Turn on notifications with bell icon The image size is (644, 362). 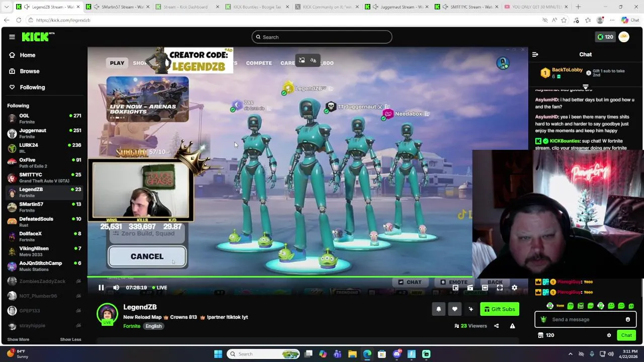[438, 309]
